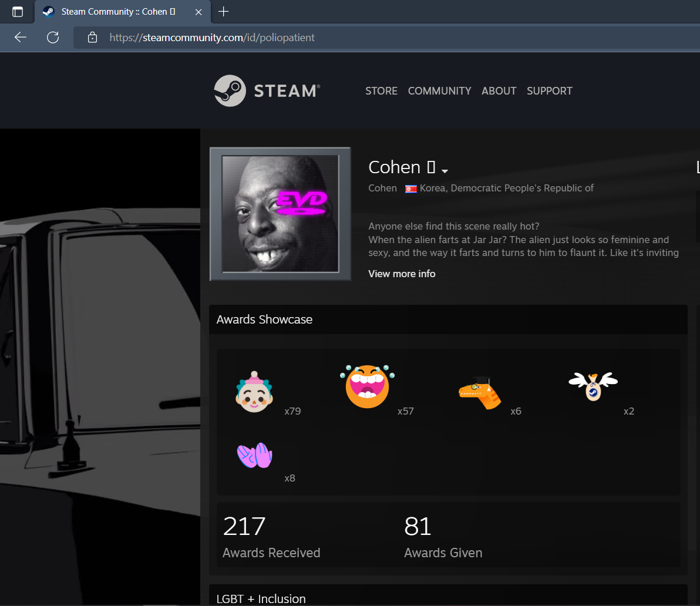Image resolution: width=700 pixels, height=606 pixels.
Task: Click the x2 award count
Action: (628, 411)
